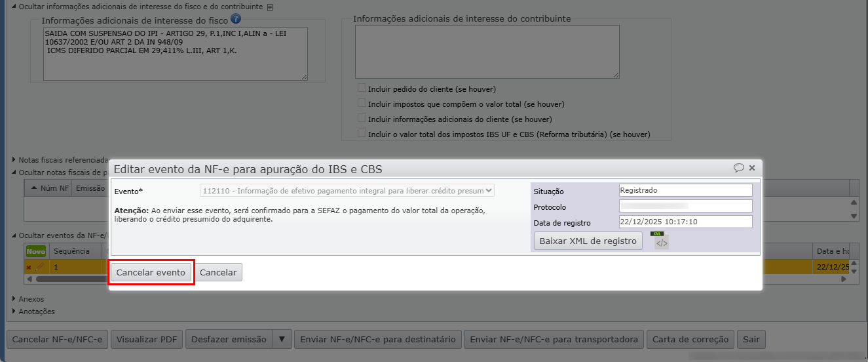The width and height of the screenshot is (868, 362).
Task: Collapse Ocultar informações adicionais de interesse section
Action: pos(14,7)
